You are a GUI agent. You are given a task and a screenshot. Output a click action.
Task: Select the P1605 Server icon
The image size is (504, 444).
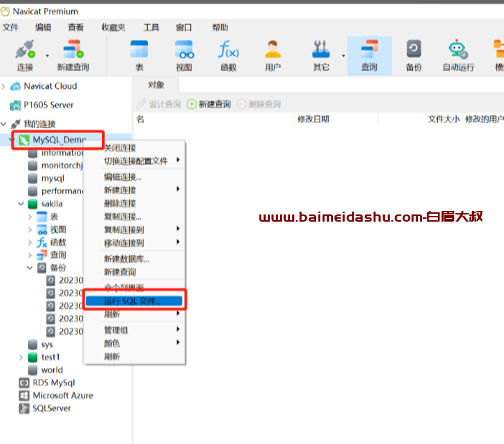(15, 105)
